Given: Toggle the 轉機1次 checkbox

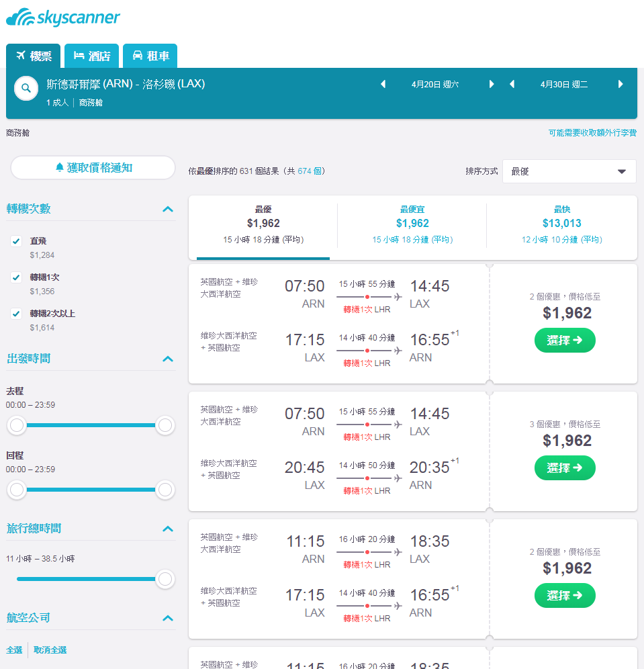Looking at the screenshot, I should coord(16,277).
